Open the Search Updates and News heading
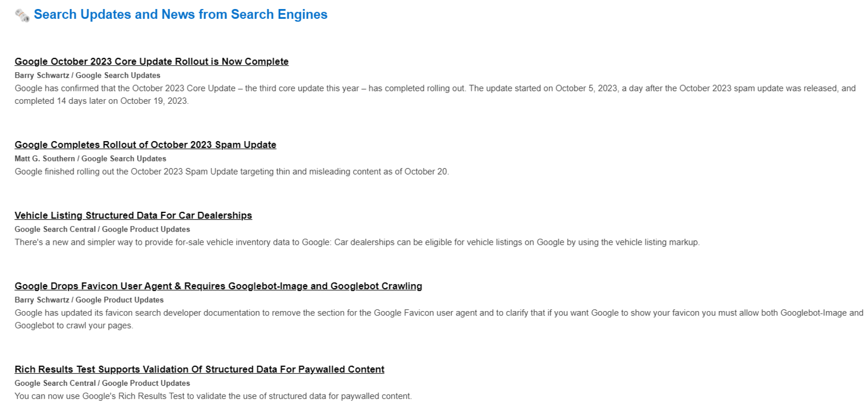This screenshot has width=868, height=404. (181, 14)
